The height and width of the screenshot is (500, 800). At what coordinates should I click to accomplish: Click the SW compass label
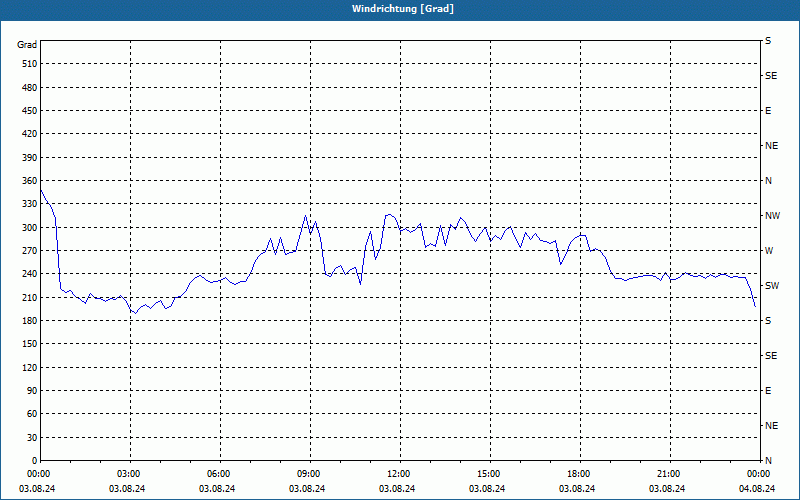point(772,286)
